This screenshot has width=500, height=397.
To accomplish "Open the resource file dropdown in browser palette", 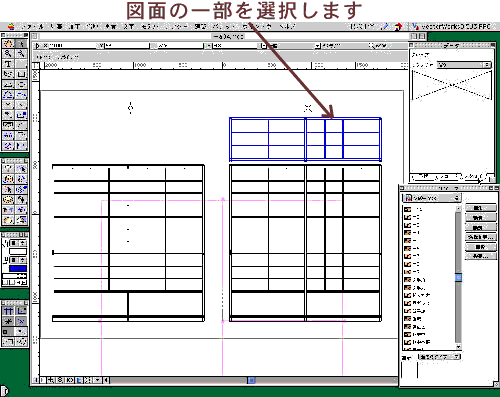I will pyautogui.click(x=432, y=198).
